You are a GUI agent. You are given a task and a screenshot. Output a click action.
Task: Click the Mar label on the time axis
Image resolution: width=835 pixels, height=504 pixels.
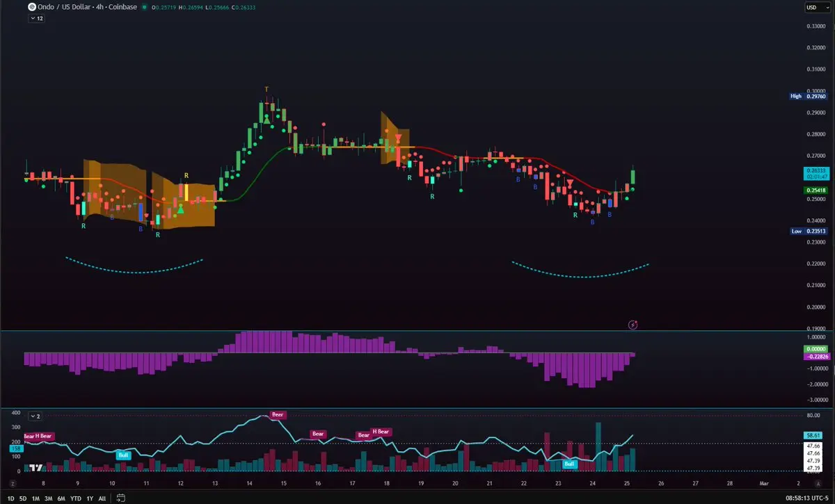click(764, 482)
